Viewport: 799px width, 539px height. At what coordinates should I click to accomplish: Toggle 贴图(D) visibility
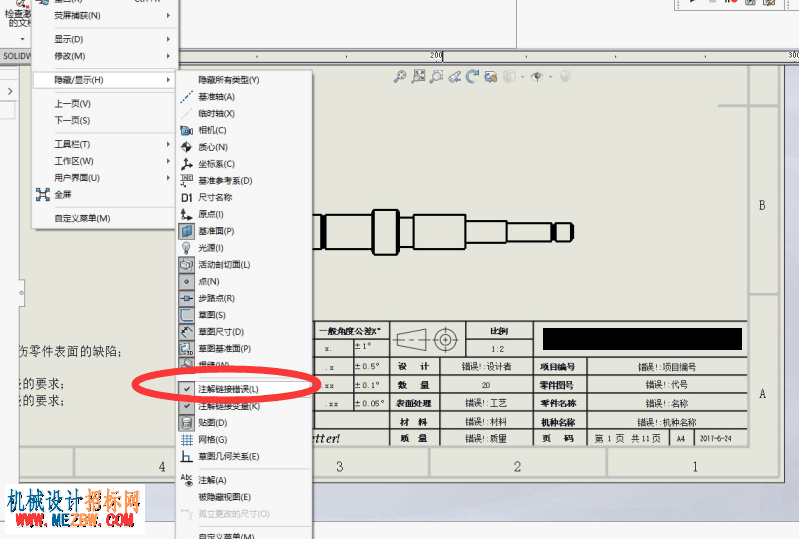tap(187, 423)
